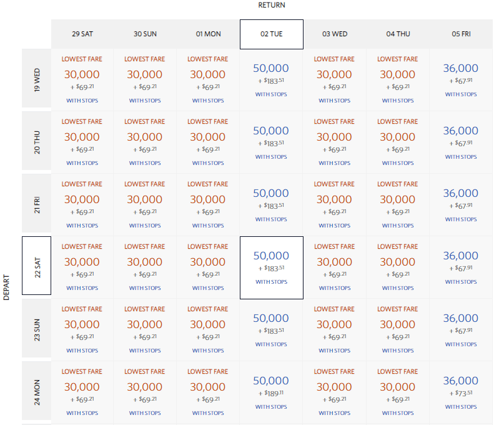The image size is (504, 425).
Task: Choose the 05 FRI return date header
Action: [461, 34]
